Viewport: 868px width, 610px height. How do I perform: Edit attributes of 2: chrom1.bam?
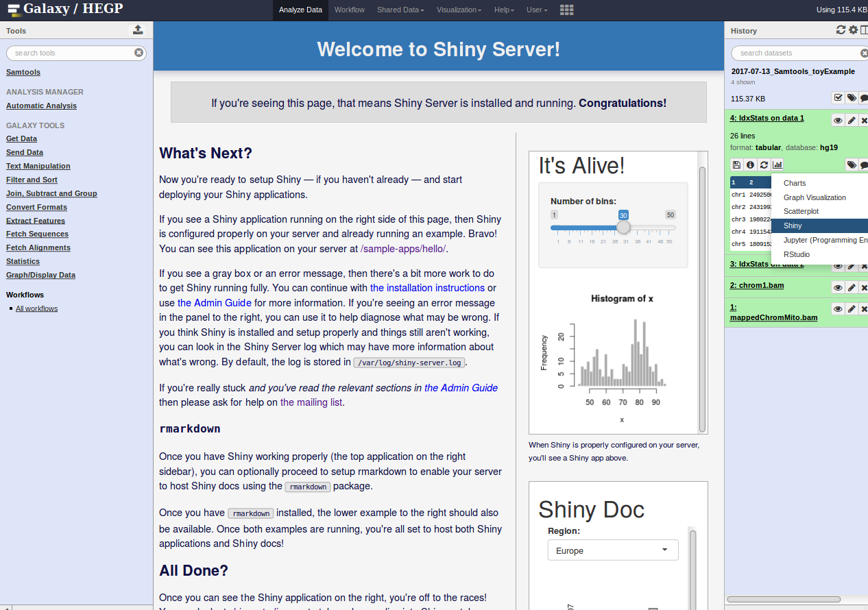851,288
